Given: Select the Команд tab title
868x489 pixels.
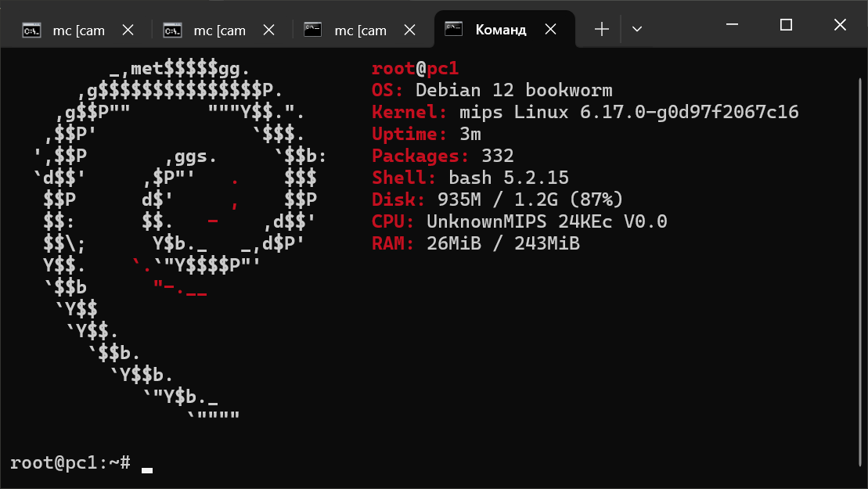Looking at the screenshot, I should pyautogui.click(x=501, y=31).
